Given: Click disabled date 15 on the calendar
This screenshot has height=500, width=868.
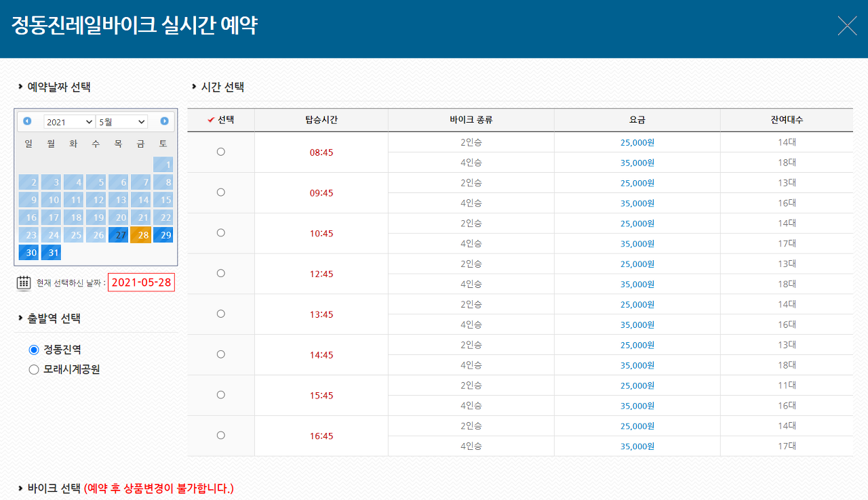Looking at the screenshot, I should [163, 200].
